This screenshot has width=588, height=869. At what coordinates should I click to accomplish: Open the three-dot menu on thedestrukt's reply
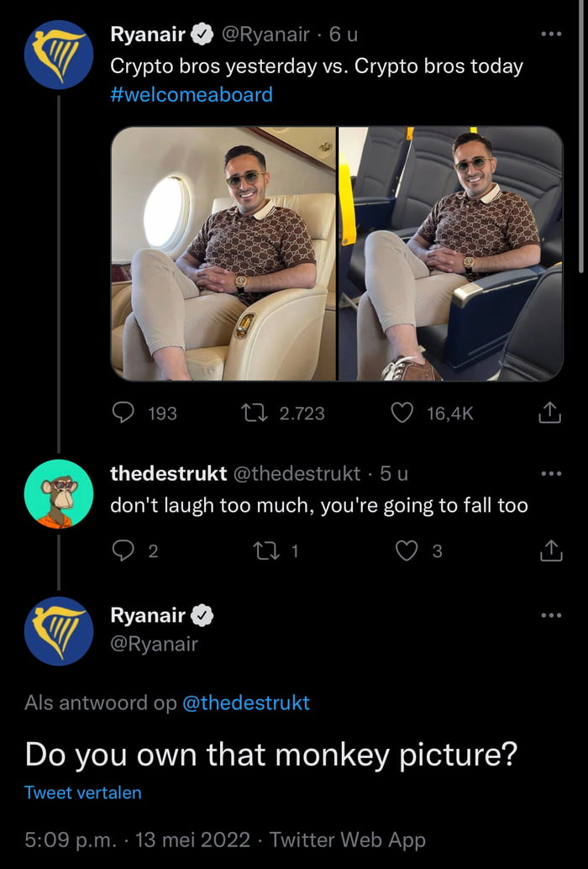point(552,471)
